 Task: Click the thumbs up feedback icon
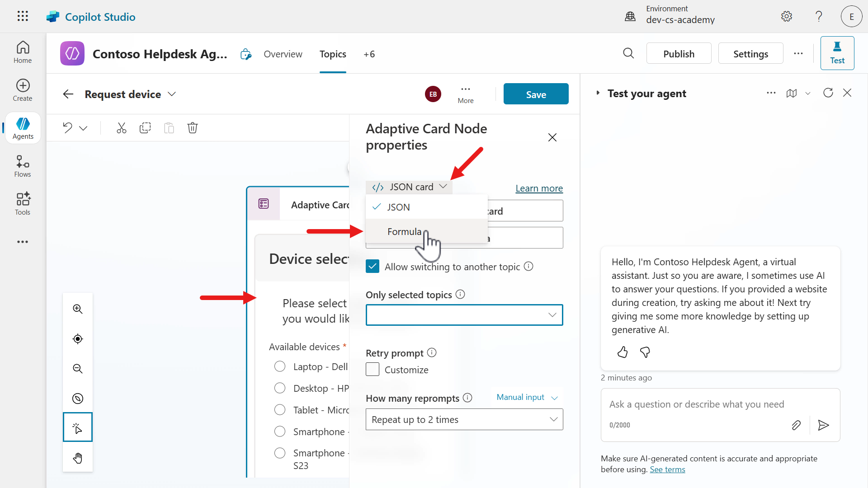point(623,352)
